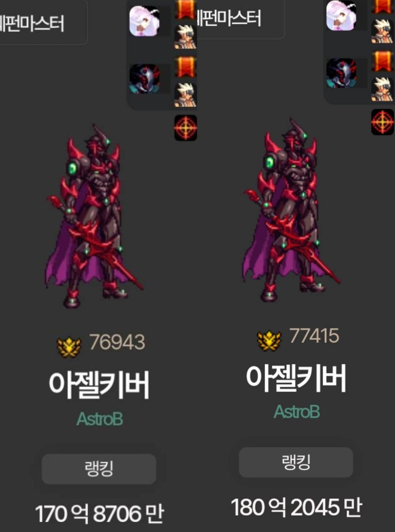
Task: Click the white-haired avatar icon in right panel
Action: [x=341, y=15]
